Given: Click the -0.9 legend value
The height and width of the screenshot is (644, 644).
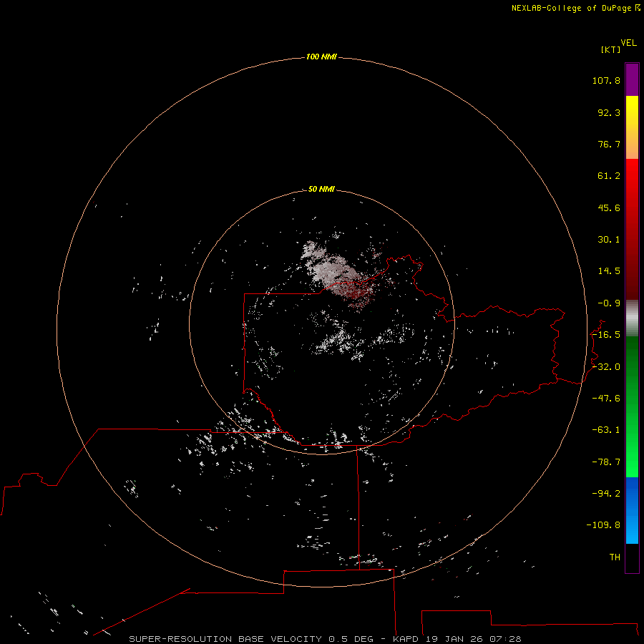Looking at the screenshot, I should point(609,303).
